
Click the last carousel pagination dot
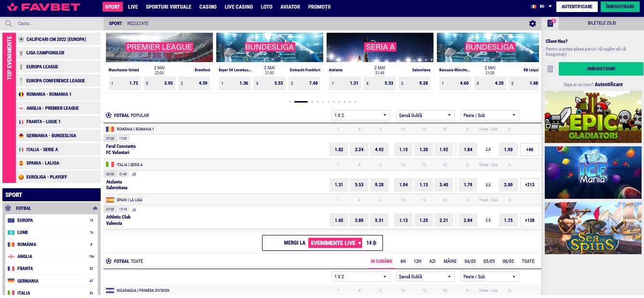pyautogui.click(x=355, y=102)
